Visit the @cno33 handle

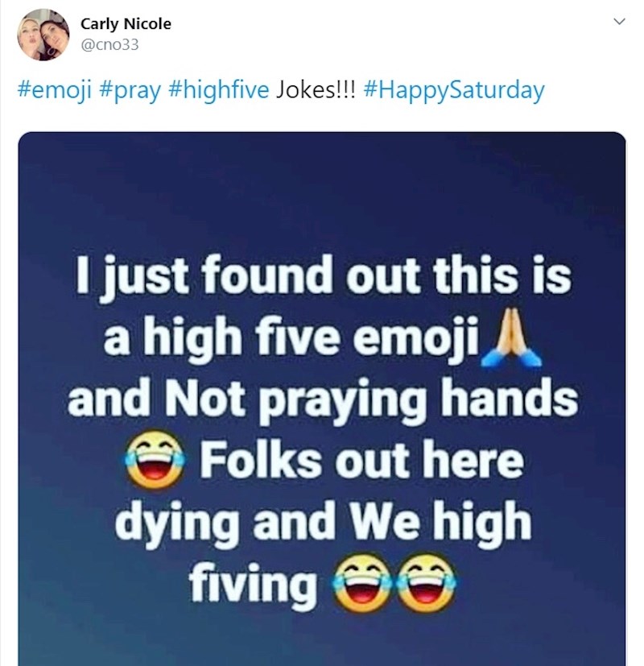(x=109, y=44)
